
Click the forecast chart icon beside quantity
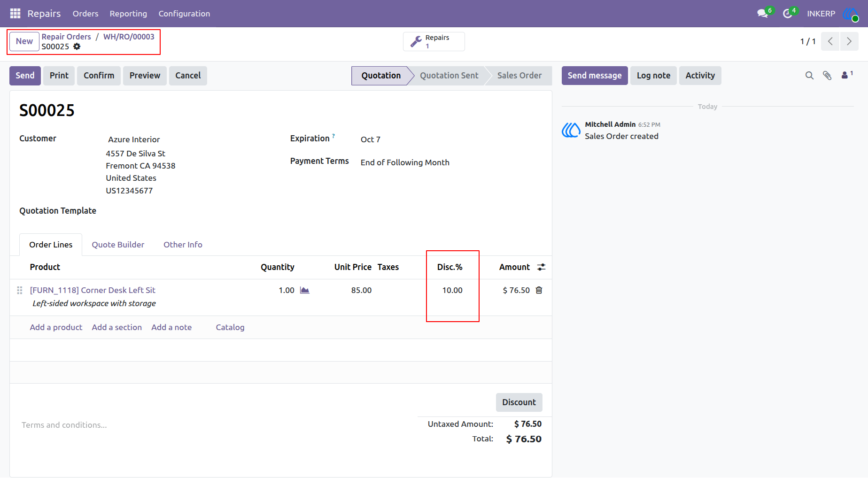(305, 290)
